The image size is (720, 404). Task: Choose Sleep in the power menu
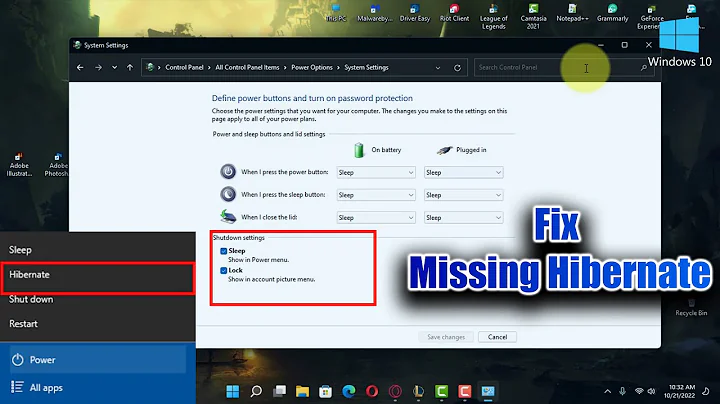coord(98,250)
